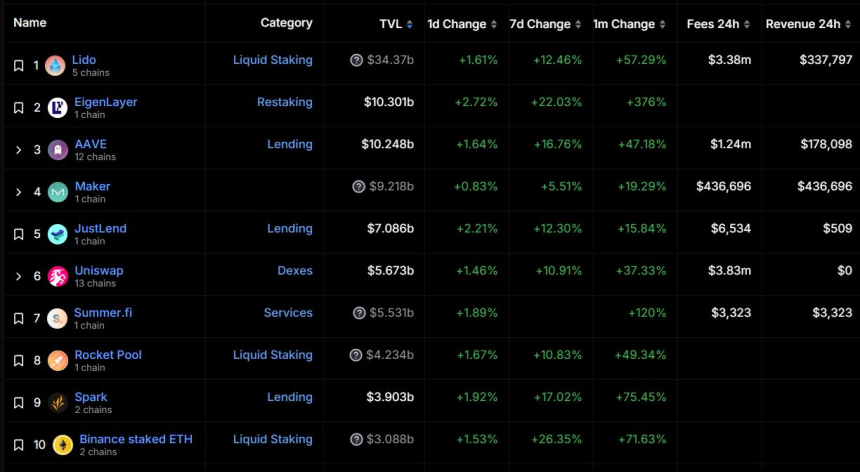Image resolution: width=860 pixels, height=472 pixels.
Task: Click the Lido protocol logo icon
Action: click(x=55, y=66)
